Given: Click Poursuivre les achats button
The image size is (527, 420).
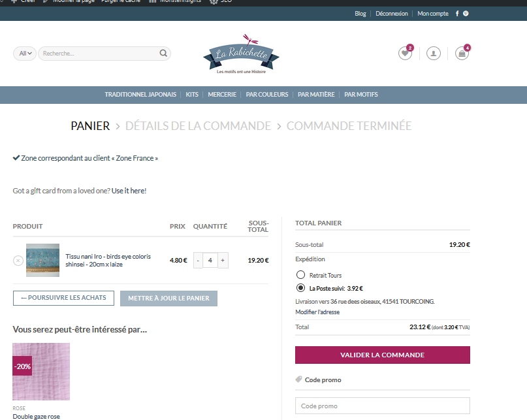Looking at the screenshot, I should point(63,298).
